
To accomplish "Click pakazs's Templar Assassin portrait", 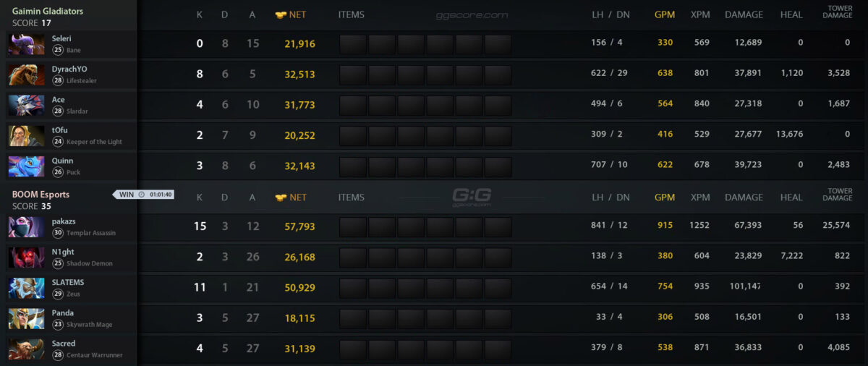I will click(x=26, y=227).
